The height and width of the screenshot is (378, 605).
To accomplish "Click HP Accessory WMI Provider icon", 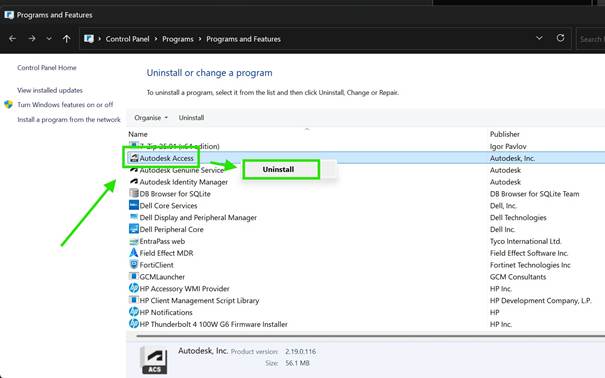I will (x=134, y=288).
